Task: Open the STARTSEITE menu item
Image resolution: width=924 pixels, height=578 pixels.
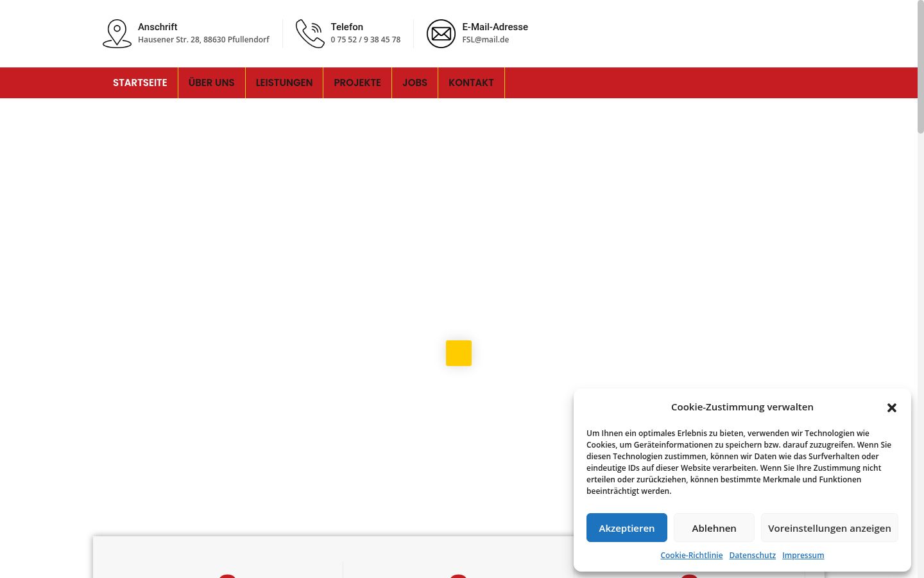Action: pyautogui.click(x=140, y=83)
